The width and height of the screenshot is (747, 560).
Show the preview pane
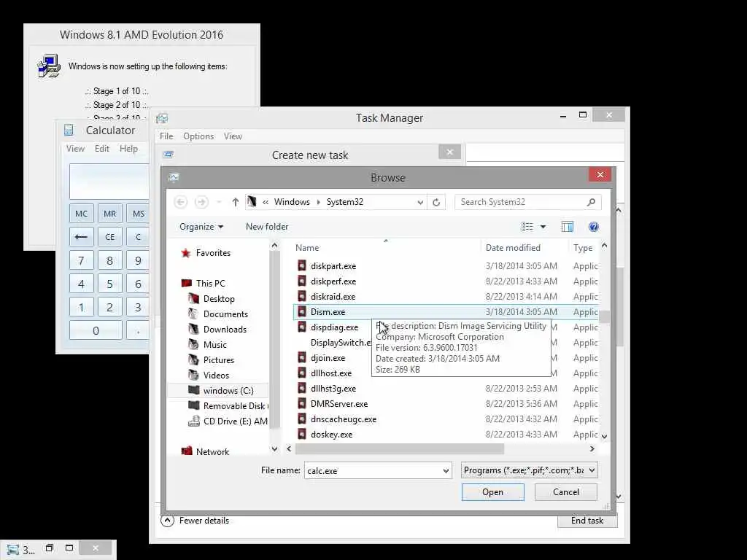[x=567, y=227]
